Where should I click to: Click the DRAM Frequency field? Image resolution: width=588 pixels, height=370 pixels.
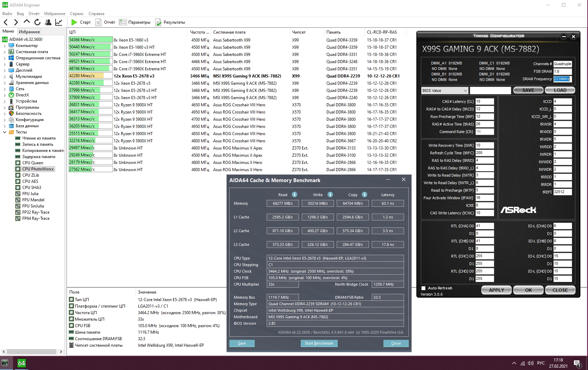click(563, 79)
